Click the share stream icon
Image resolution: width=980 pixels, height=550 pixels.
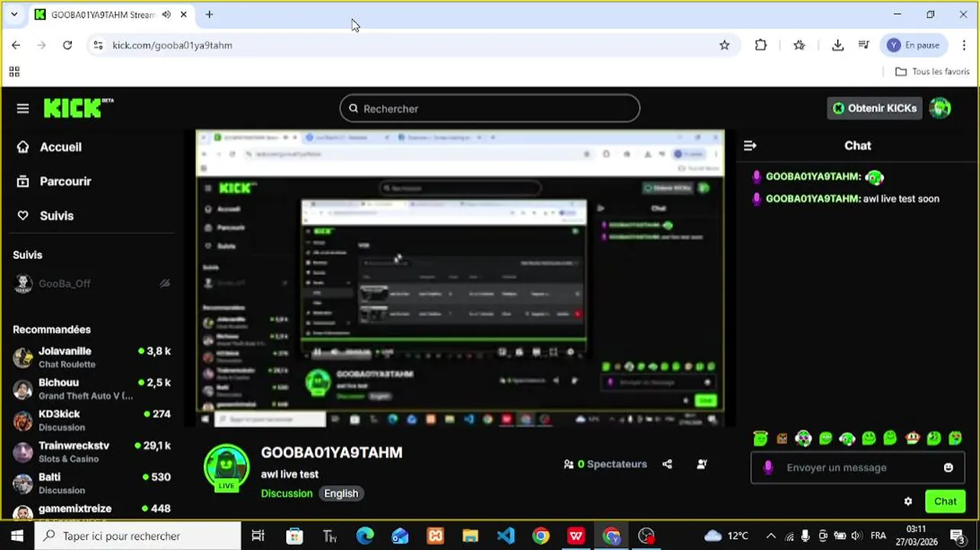coord(667,464)
